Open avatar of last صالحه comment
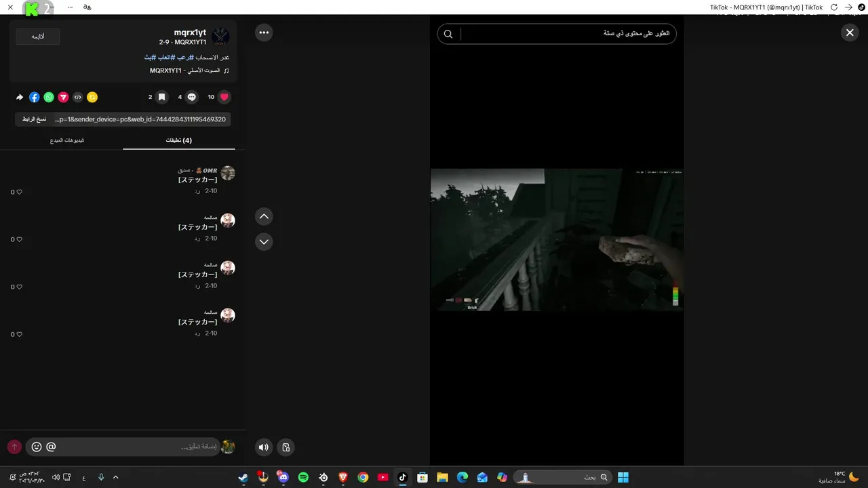This screenshot has height=488, width=868. (x=228, y=315)
